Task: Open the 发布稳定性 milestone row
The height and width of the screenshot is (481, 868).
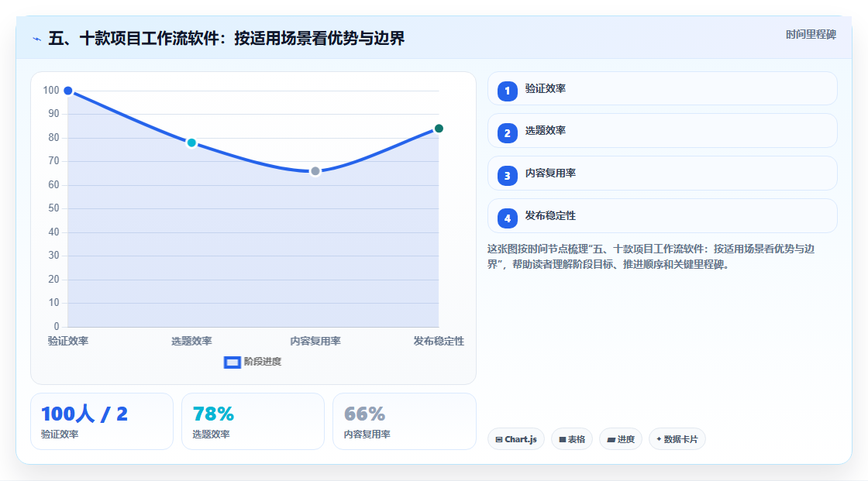Action: [x=662, y=216]
